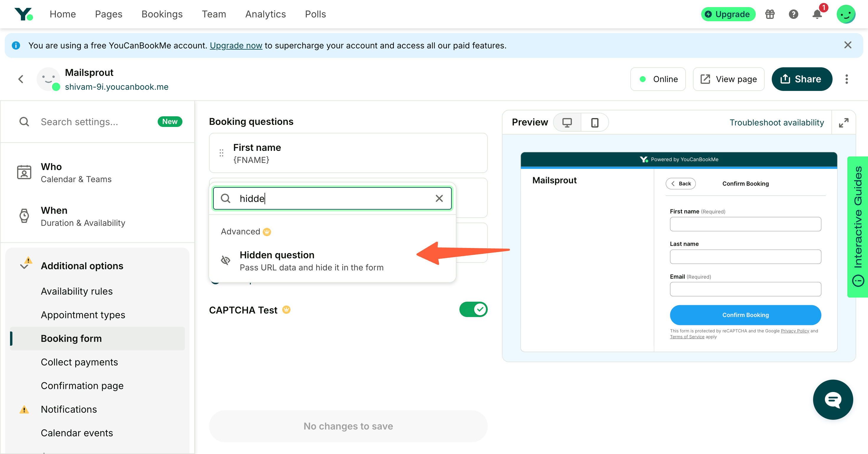Click the When watch icon
Screen dimensions: 868x454
pos(24,216)
